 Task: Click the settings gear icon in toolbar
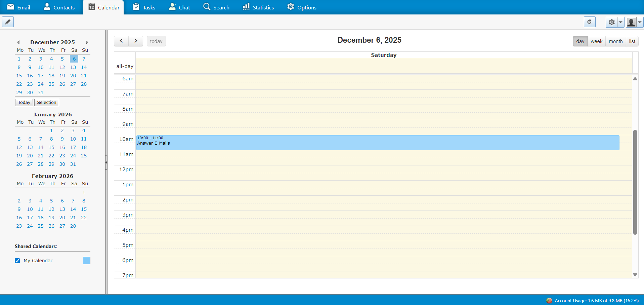pyautogui.click(x=611, y=22)
